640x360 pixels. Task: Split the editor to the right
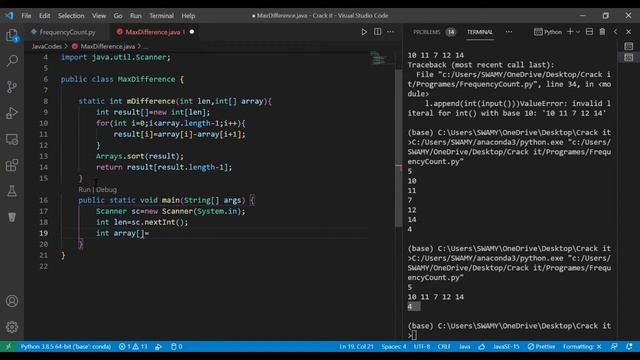click(378, 32)
